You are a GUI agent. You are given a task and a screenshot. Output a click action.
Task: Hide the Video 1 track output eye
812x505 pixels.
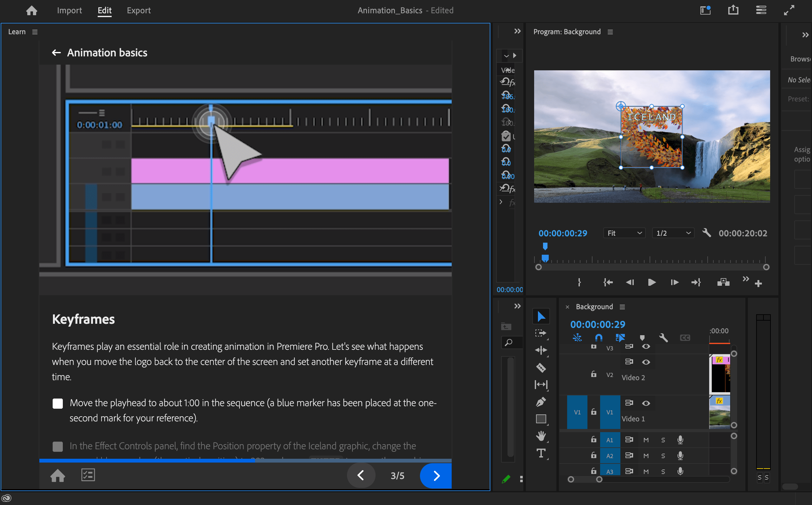646,403
